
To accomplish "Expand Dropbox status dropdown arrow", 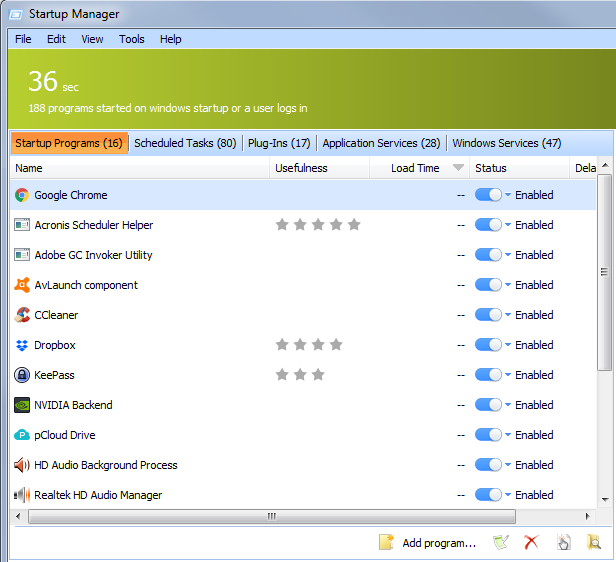I will point(508,344).
